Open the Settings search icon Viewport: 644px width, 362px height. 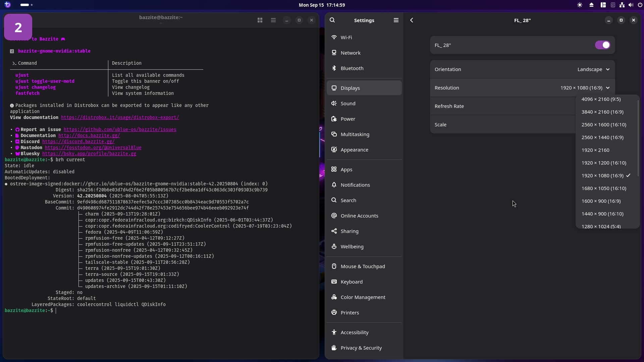point(332,20)
